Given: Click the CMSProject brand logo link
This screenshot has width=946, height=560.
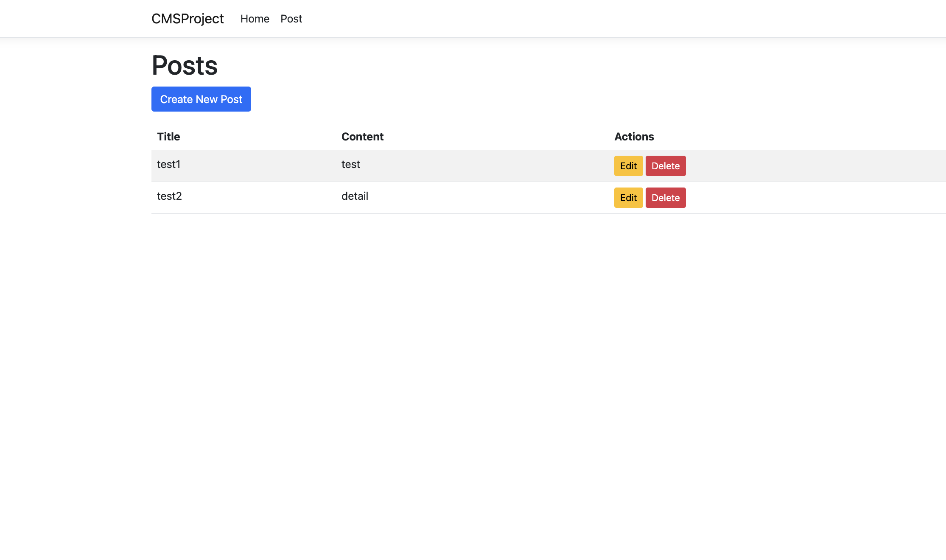Looking at the screenshot, I should [x=188, y=19].
